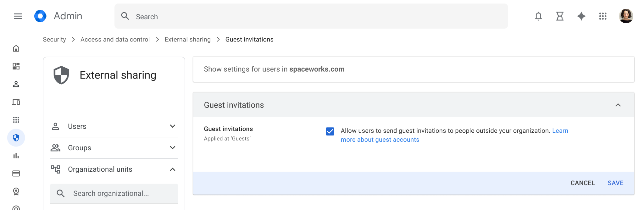Expand the Groups section
Screen dimensions: 644x210
coord(172,147)
